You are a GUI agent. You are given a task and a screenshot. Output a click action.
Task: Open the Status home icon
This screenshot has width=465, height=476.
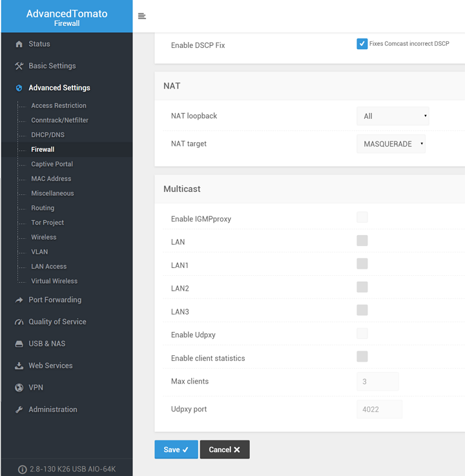coord(19,44)
